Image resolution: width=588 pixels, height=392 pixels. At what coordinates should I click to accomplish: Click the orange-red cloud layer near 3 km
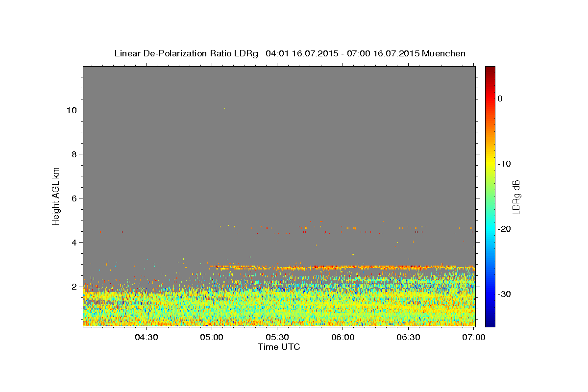point(343,268)
